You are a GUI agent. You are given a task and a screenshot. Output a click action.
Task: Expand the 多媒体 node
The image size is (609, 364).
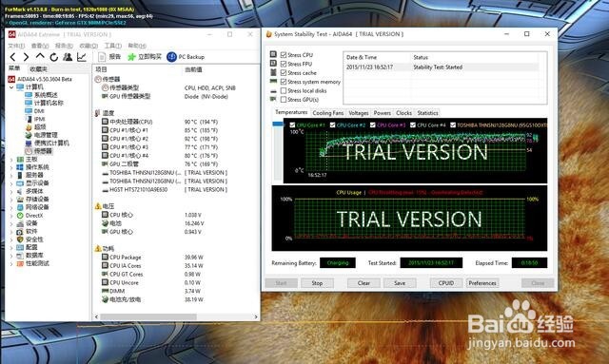11,191
